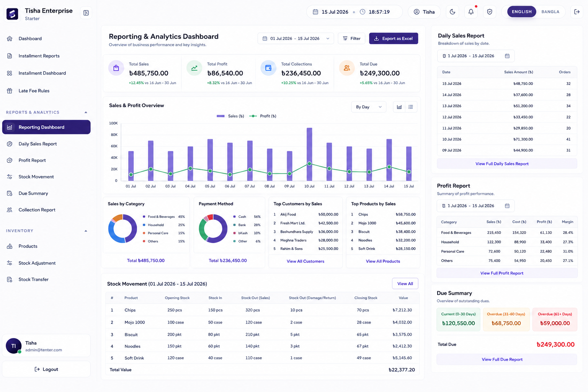Switch chart to bar view icon
The image size is (588, 392).
pos(399,107)
